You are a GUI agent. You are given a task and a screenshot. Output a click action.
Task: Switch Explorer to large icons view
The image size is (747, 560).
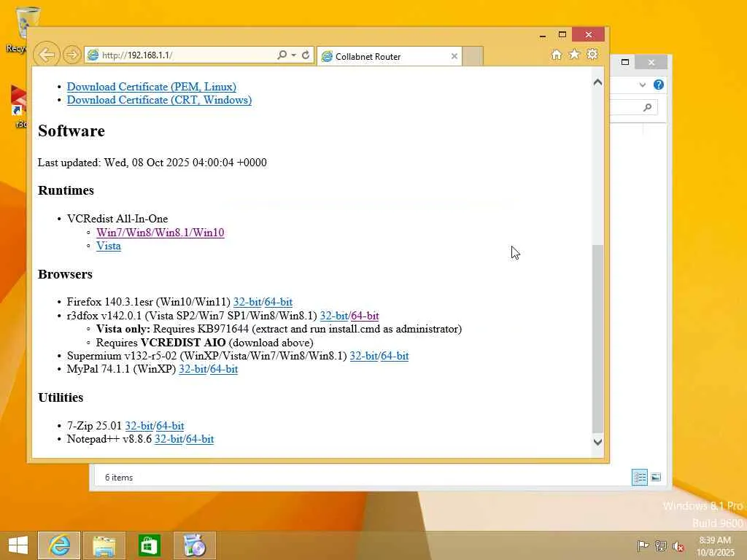656,477
